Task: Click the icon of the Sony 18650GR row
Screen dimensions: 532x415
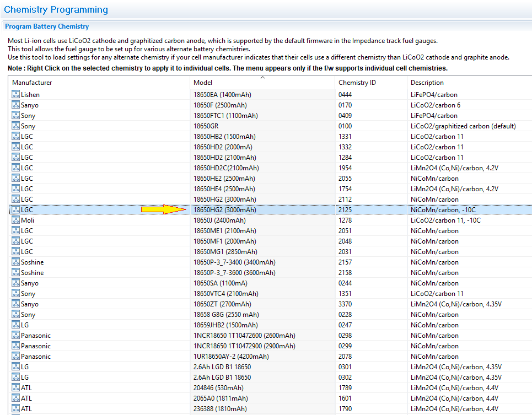Action: (15, 126)
